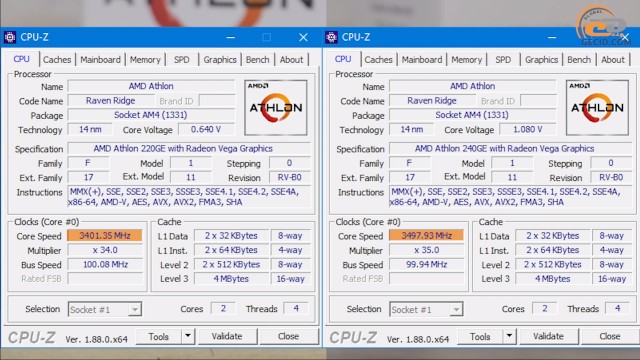The height and width of the screenshot is (360, 640).
Task: Click the AMD Athlon logo in right window
Action: pos(597,108)
